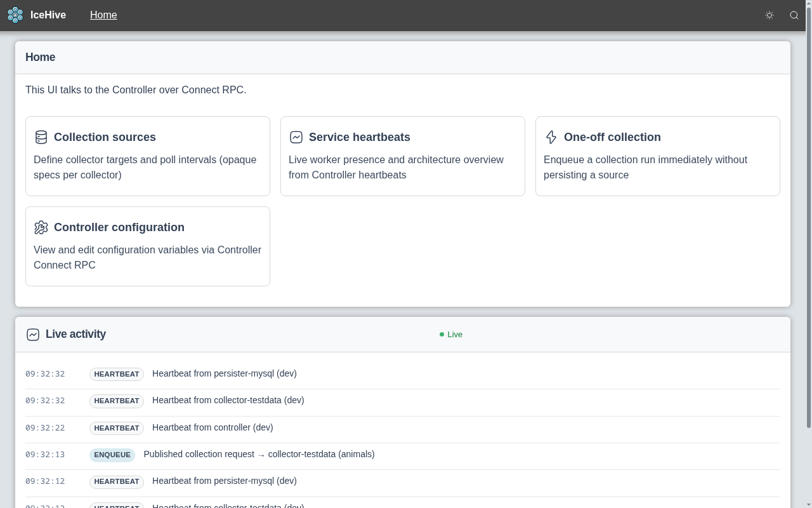Click 'Live worker presence and architecture overview' description
Screen dimensions: 812x508
coord(396,167)
